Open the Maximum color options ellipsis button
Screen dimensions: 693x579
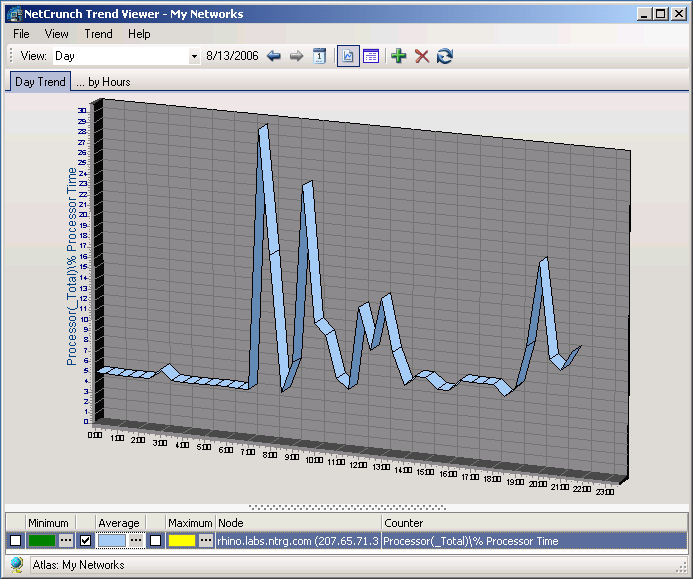click(x=206, y=540)
